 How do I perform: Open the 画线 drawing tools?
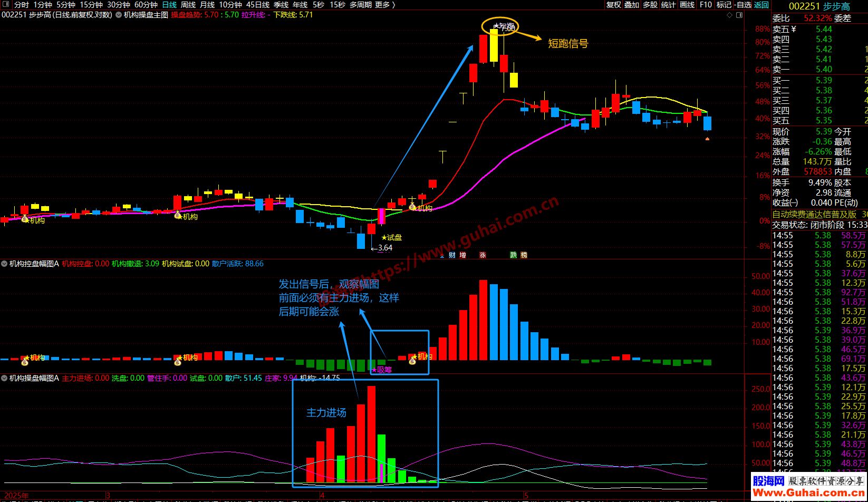[x=687, y=5]
